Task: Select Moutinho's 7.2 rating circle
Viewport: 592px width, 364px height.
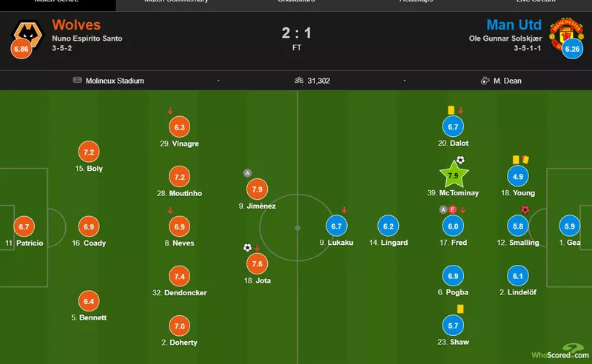Action: (x=179, y=177)
